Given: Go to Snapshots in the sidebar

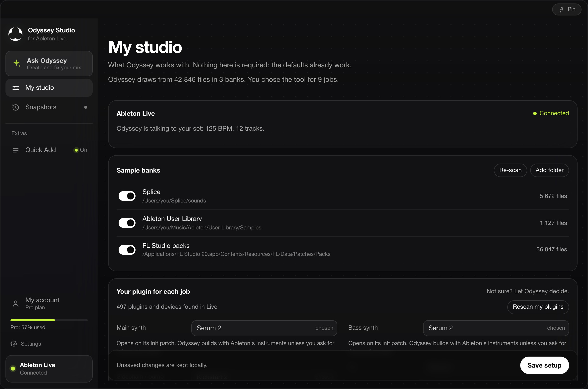Looking at the screenshot, I should [x=49, y=107].
